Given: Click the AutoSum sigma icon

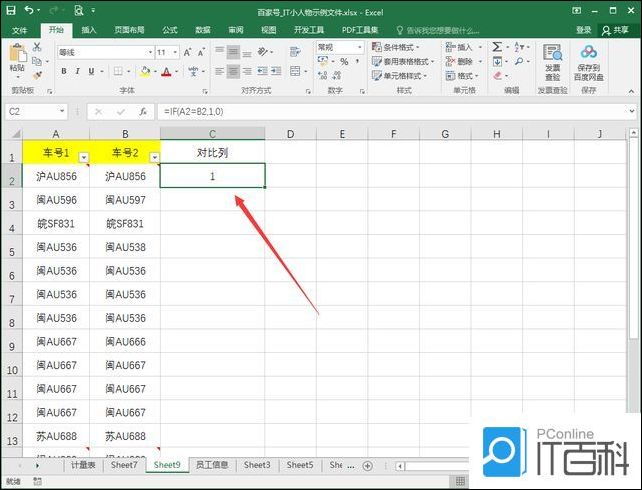Looking at the screenshot, I should pyautogui.click(x=497, y=47).
